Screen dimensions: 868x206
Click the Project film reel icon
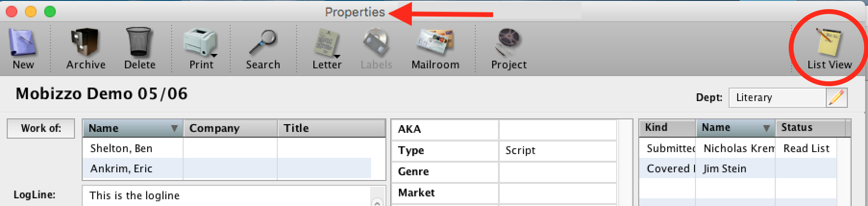508,42
